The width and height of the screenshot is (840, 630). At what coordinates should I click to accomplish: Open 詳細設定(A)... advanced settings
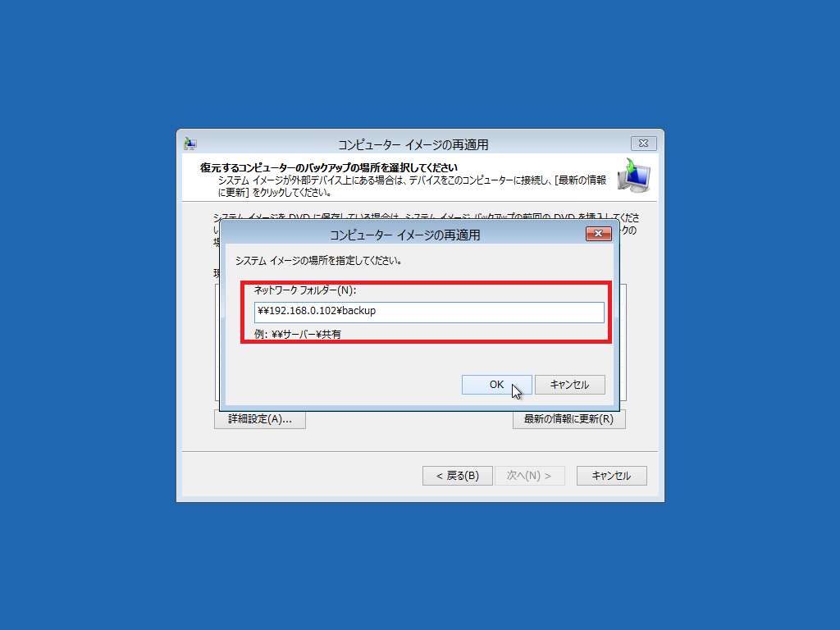[x=260, y=419]
